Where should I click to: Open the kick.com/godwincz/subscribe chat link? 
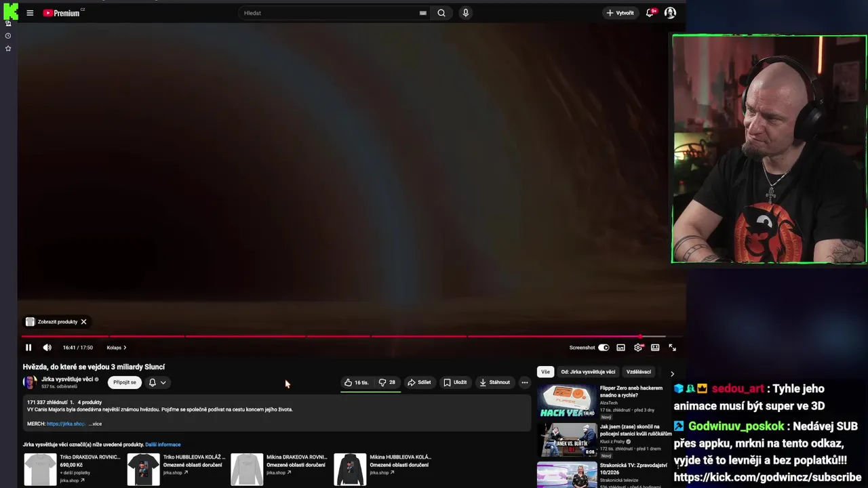point(767,477)
